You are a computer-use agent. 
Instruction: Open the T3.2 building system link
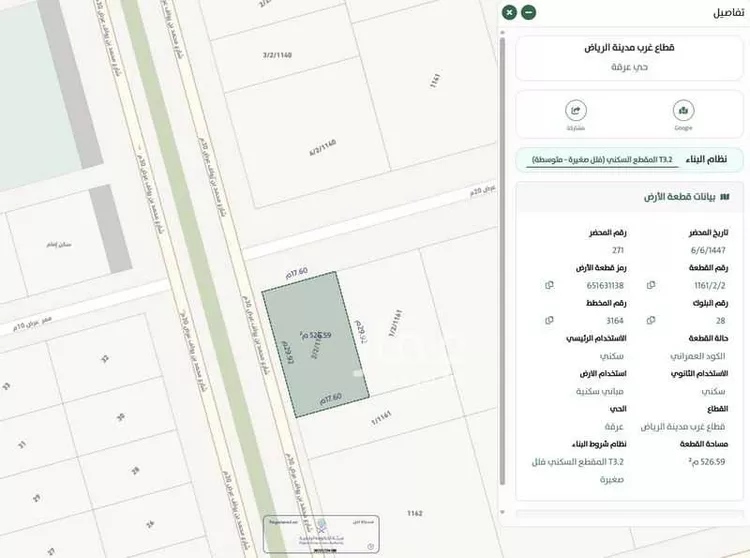tap(602, 160)
